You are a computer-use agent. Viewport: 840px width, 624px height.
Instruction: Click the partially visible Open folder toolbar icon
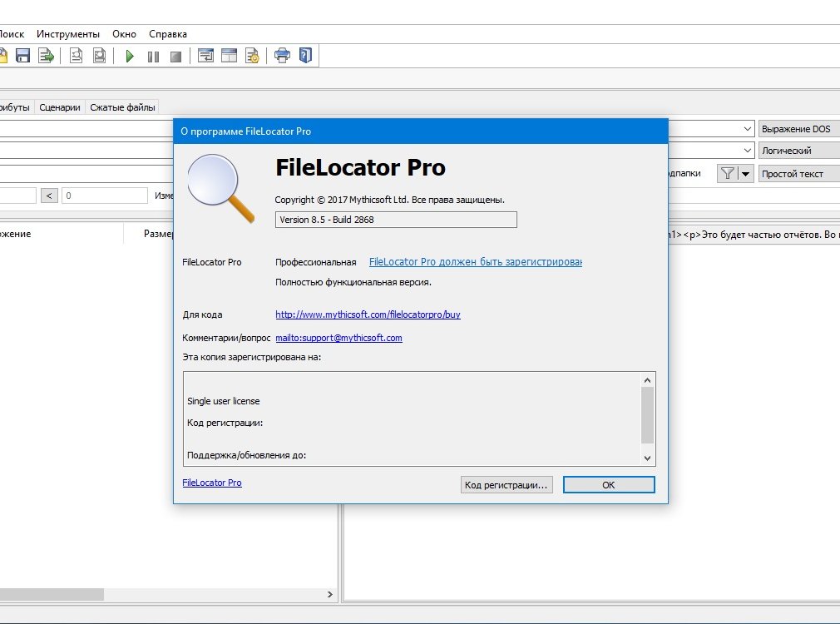3,55
